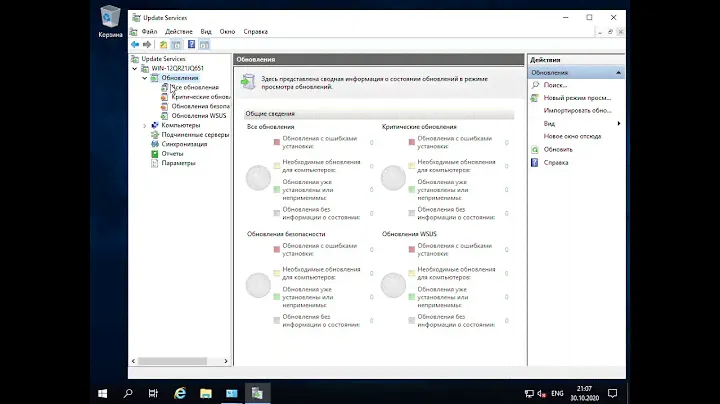Viewport: 720px width, 404px height.
Task: Click Импортировать обновления action link
Action: click(x=577, y=111)
